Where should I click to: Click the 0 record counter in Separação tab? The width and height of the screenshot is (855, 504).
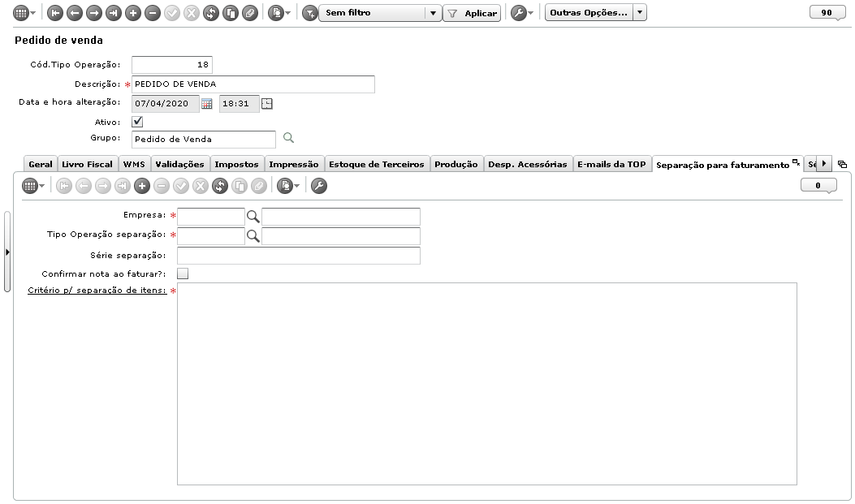tap(818, 186)
